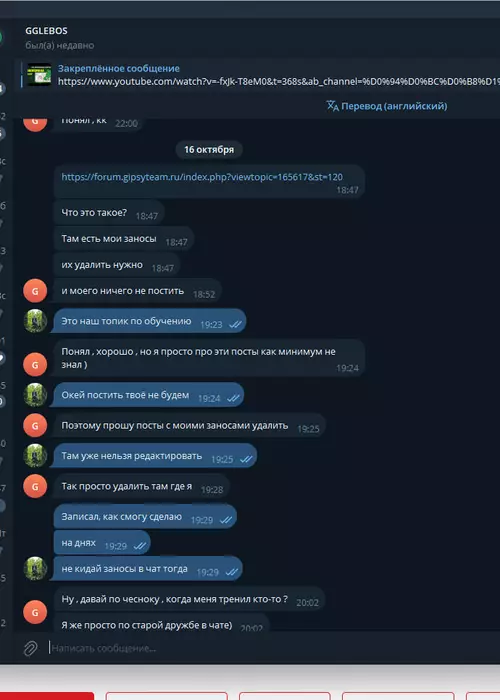Viewport: 500px width, 700px height.
Task: Click forest avatar next to 'Там уже нельзя редактировать'
Action: (x=35, y=456)
